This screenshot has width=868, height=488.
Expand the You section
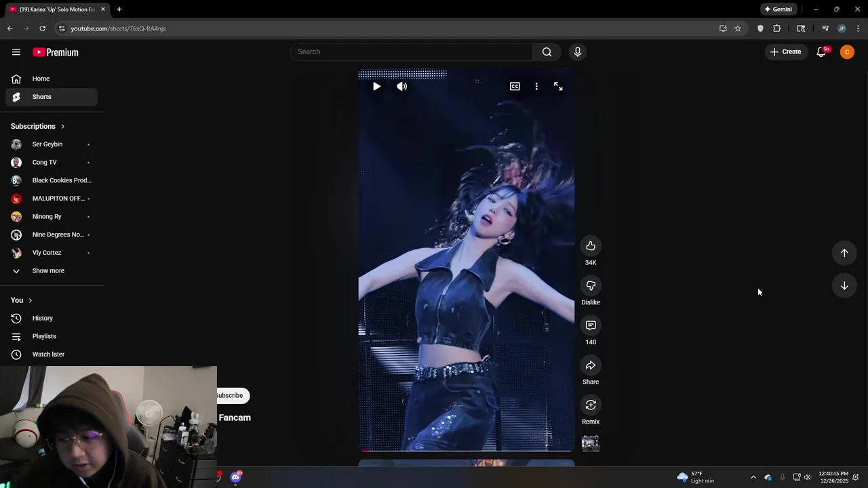21,300
